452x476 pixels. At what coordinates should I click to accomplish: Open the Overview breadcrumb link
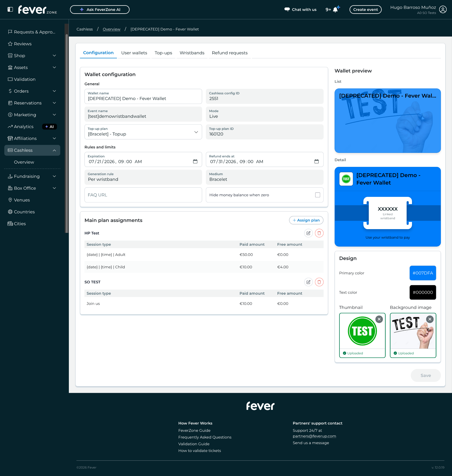coord(112,29)
